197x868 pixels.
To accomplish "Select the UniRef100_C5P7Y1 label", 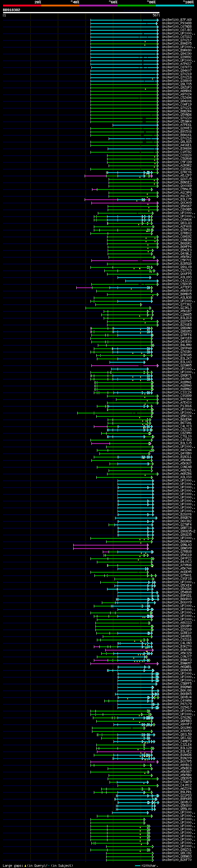I will [177, 260].
